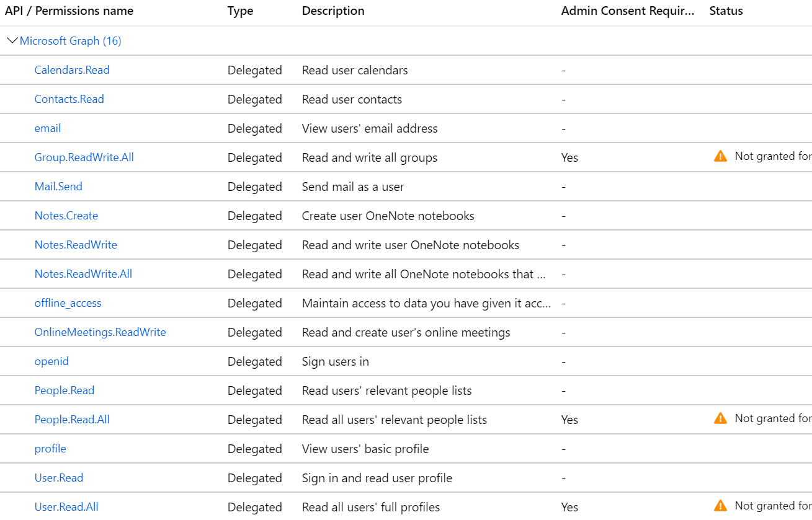Open the Microsoft Graph (16) API link

point(70,41)
